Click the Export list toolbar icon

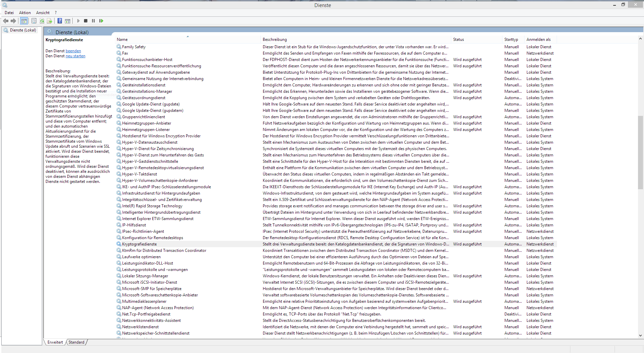(x=50, y=21)
